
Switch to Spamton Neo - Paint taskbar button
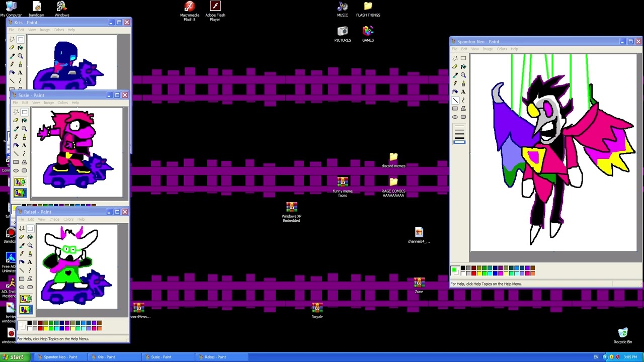point(60,357)
